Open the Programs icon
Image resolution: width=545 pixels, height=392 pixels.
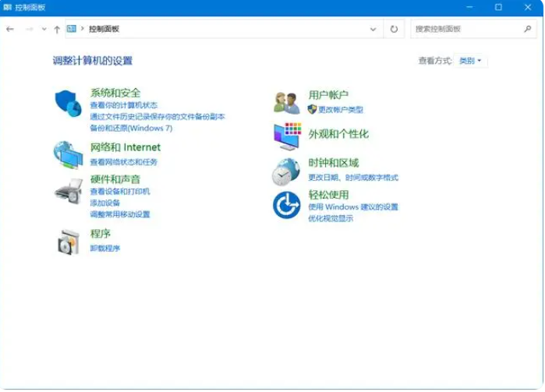[x=68, y=242]
